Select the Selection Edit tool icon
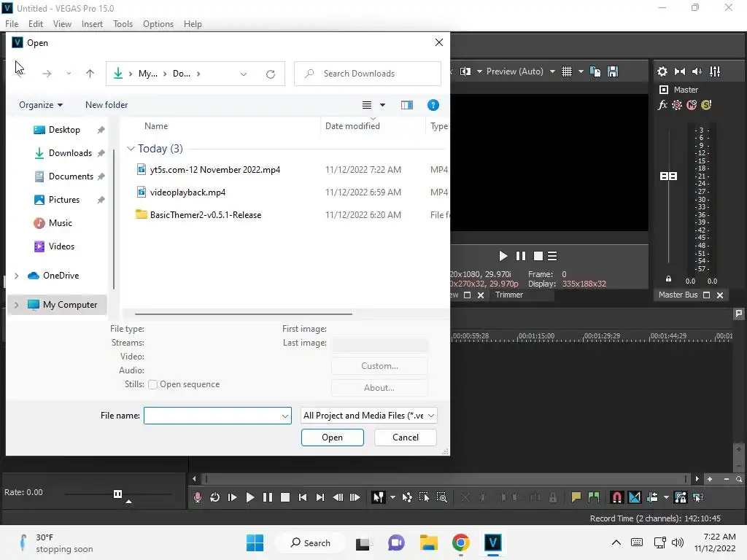This screenshot has height=560, width=747. pyautogui.click(x=424, y=497)
